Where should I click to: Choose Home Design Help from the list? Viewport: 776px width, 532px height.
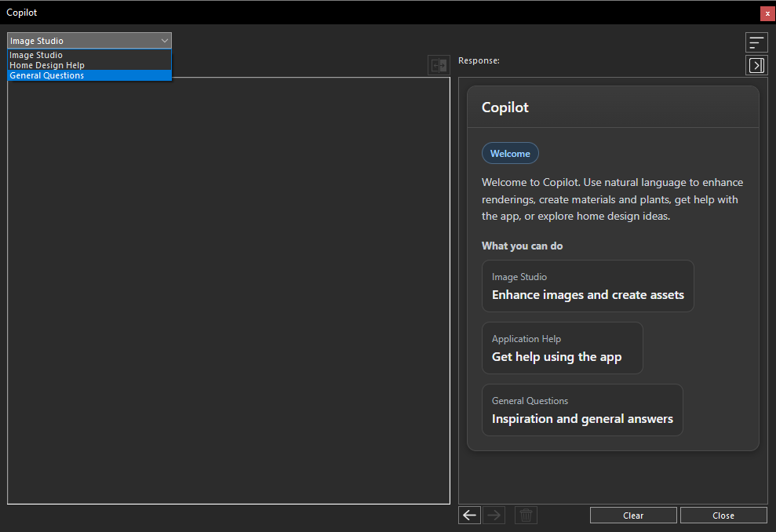[89, 65]
